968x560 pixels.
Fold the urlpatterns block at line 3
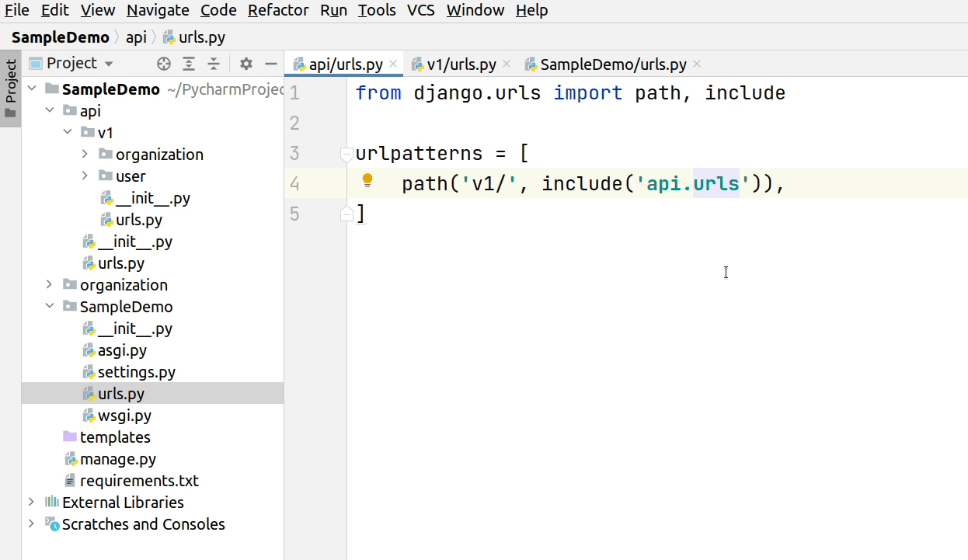[x=346, y=155]
